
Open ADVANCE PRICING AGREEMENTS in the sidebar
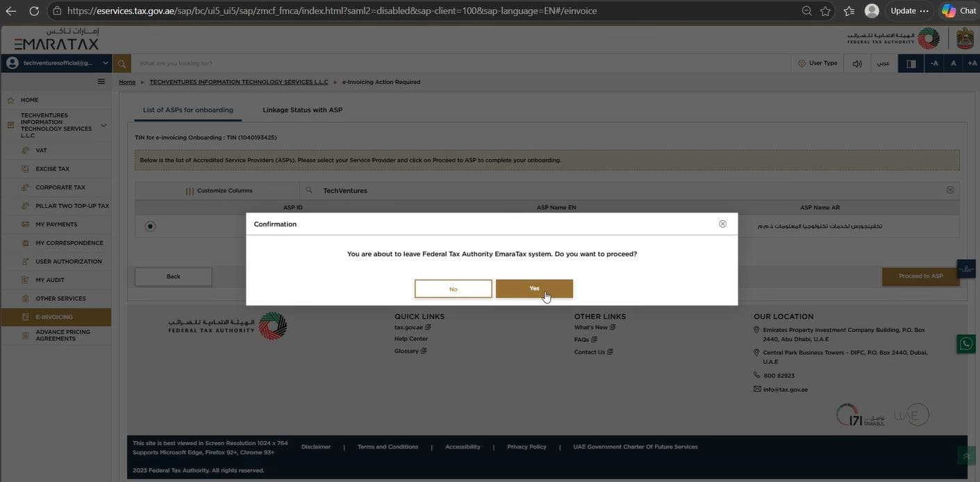point(56,335)
